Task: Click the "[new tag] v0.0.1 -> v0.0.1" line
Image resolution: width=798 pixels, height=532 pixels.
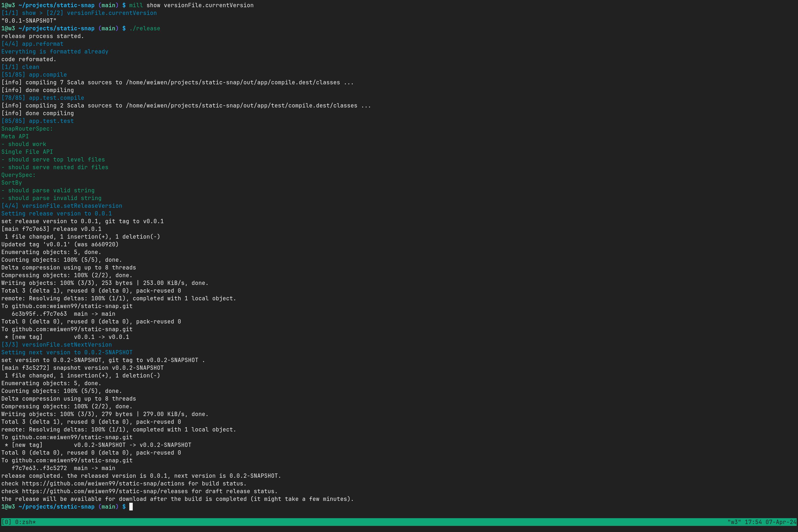Action: tap(67, 337)
